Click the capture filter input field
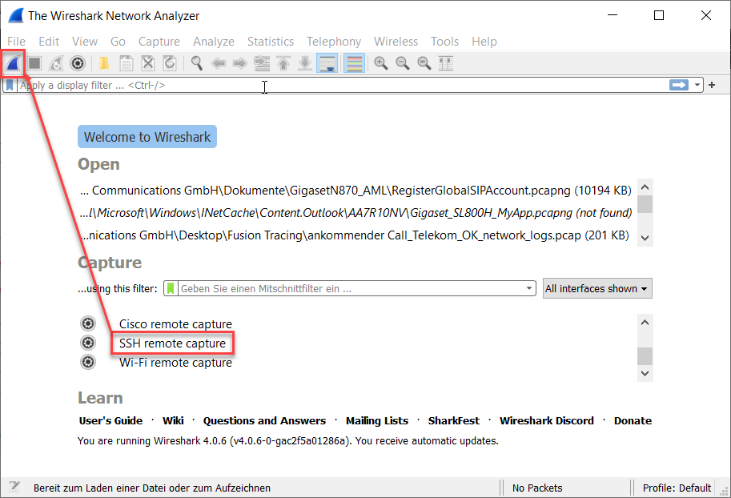The height and width of the screenshot is (498, 731). (352, 289)
